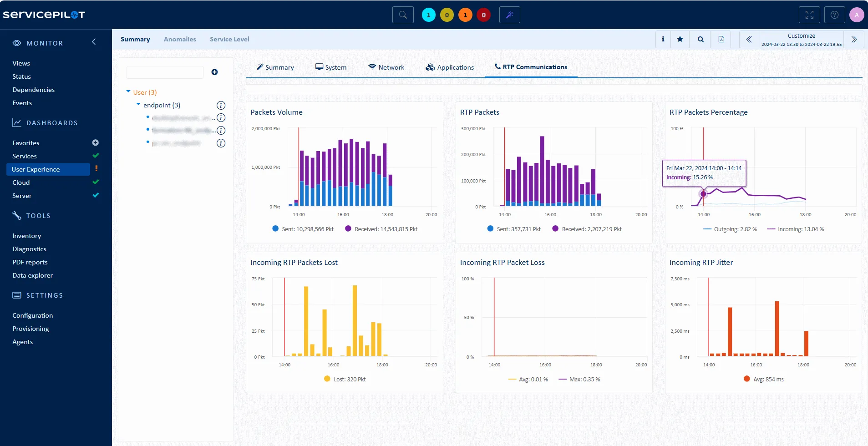The height and width of the screenshot is (446, 868).
Task: Toggle Received series in RTP Packets legend
Action: tap(586, 229)
